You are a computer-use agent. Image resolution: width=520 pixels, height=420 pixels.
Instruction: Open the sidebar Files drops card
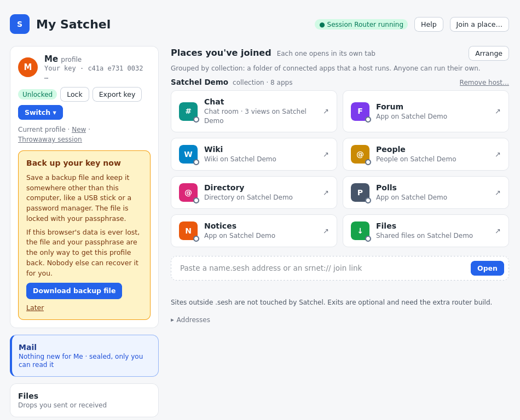[84, 400]
